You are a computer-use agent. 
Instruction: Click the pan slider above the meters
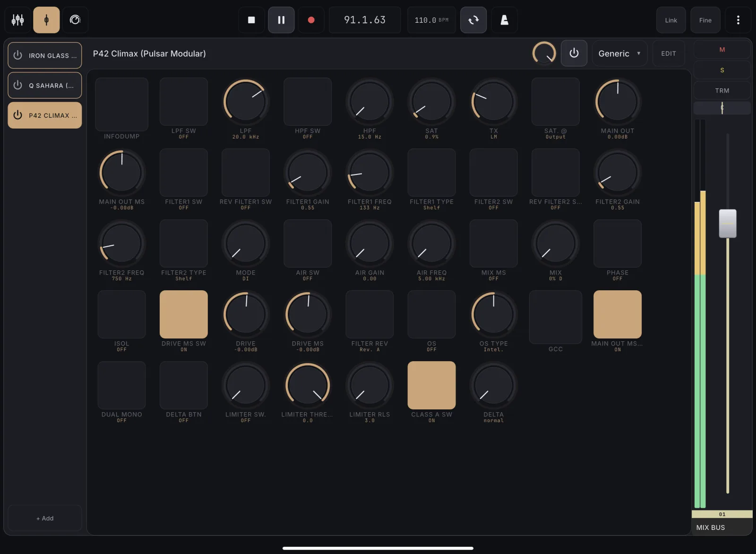click(x=722, y=108)
